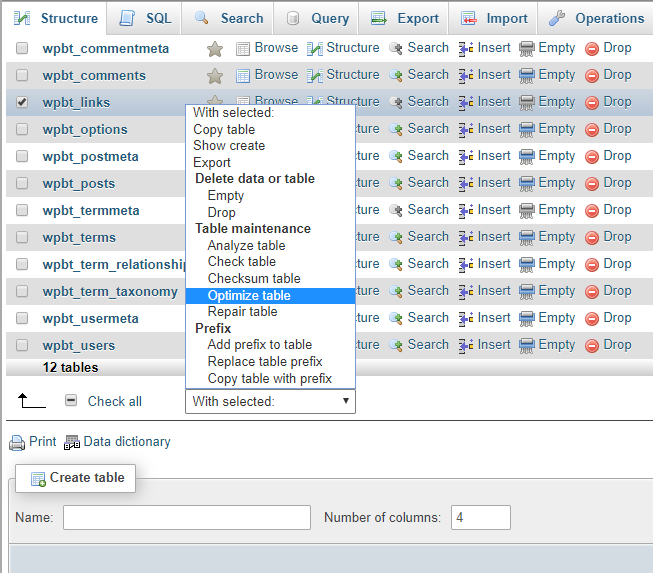Click the Print icon below the table list
Viewport: 653px width, 573px height.
[17, 442]
